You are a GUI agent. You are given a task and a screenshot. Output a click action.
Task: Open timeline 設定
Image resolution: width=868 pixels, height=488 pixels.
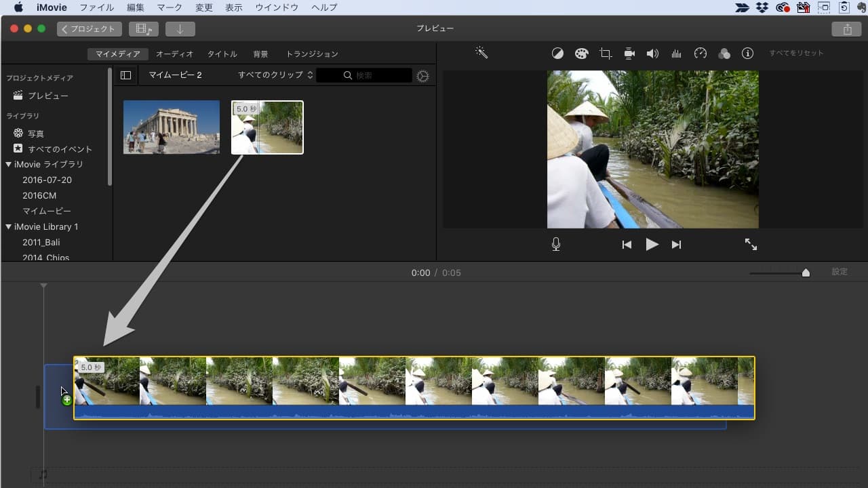[x=840, y=272]
